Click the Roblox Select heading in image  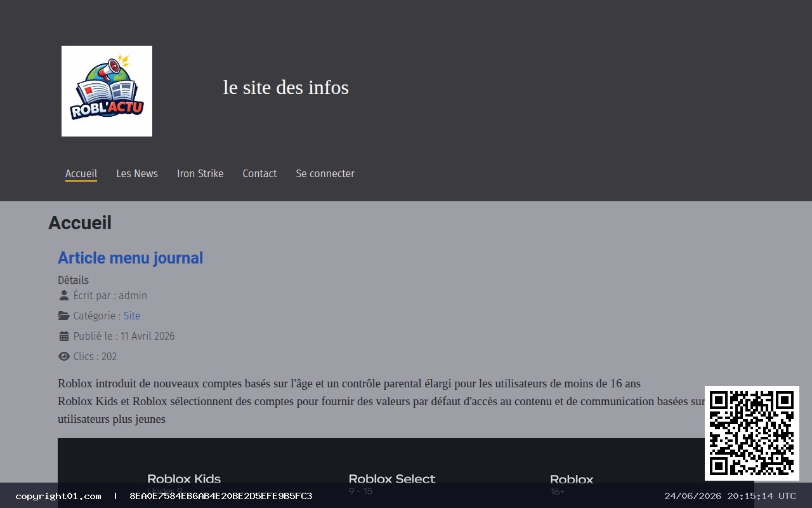pyautogui.click(x=392, y=479)
